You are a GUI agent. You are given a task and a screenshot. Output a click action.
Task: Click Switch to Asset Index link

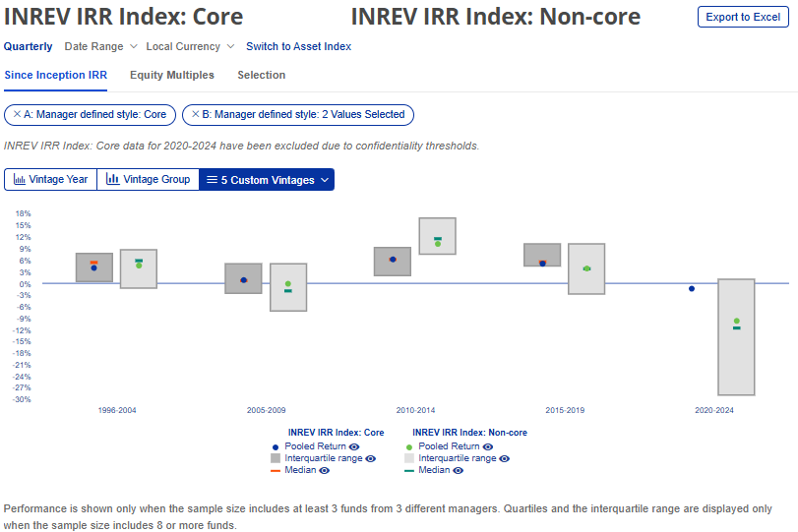[299, 46]
